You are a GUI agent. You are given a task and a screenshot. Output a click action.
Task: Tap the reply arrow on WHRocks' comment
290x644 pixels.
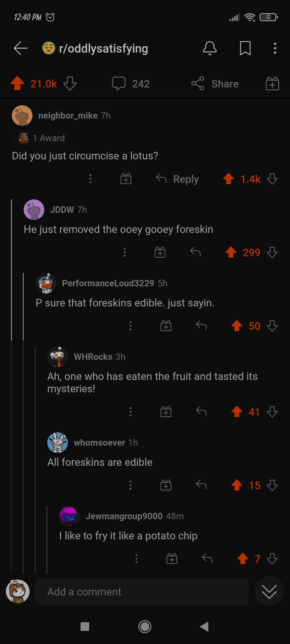point(200,412)
